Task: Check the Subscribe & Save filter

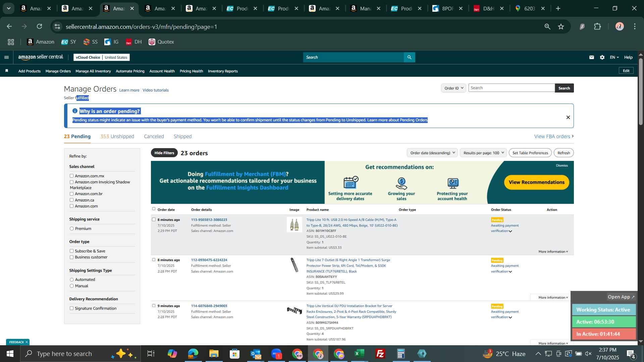Action: [71, 251]
